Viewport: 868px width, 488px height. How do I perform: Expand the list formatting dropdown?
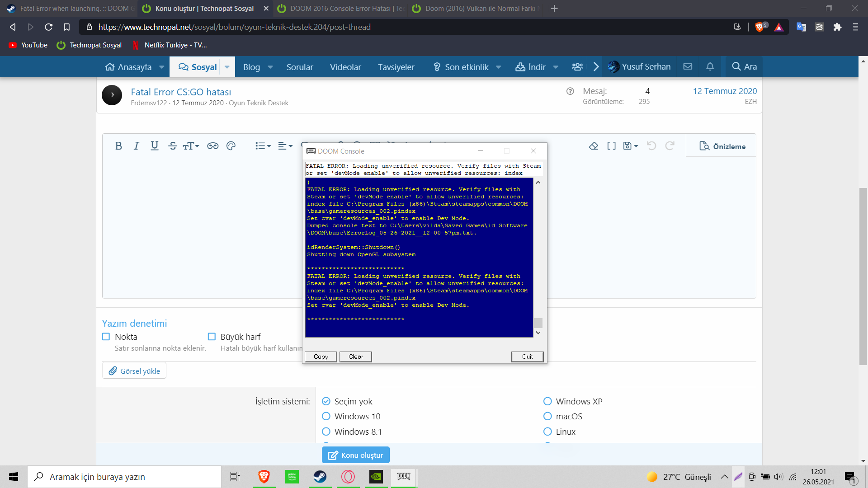[x=263, y=146]
